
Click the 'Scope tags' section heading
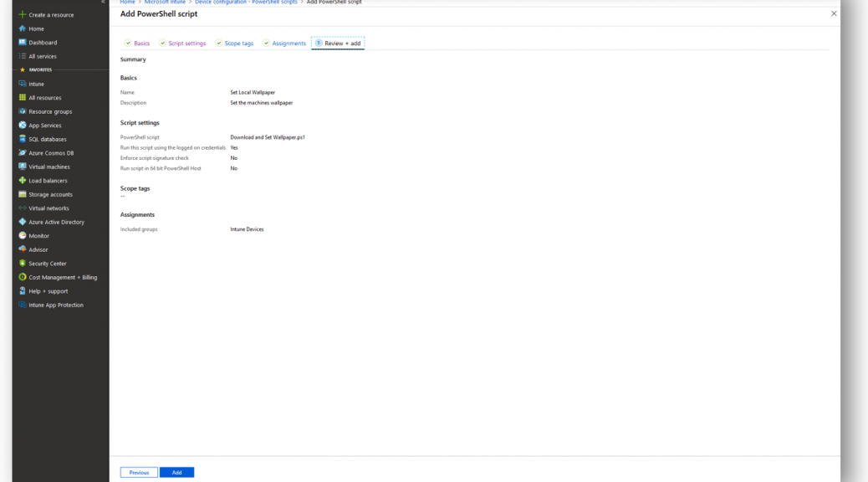pos(135,188)
